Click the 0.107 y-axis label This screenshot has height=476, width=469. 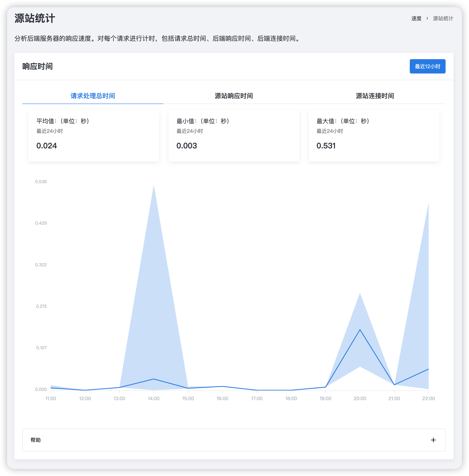pos(41,348)
